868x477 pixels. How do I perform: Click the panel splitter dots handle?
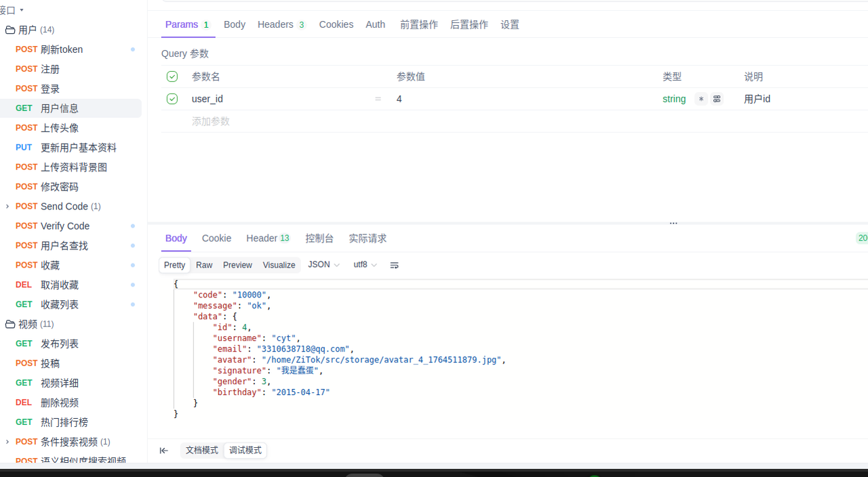[673, 223]
